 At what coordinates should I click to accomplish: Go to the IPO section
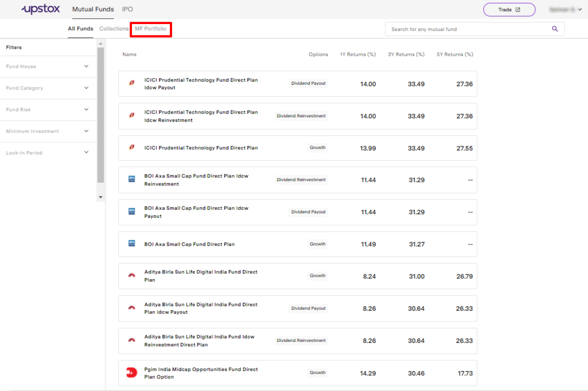(127, 9)
